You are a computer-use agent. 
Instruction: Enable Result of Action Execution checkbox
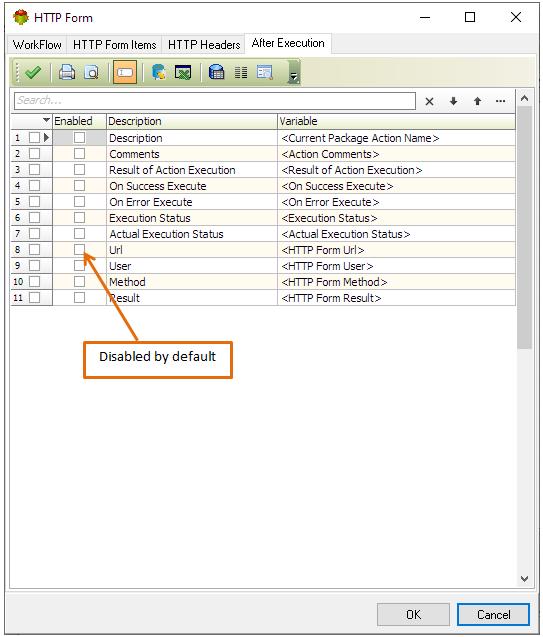pos(79,169)
